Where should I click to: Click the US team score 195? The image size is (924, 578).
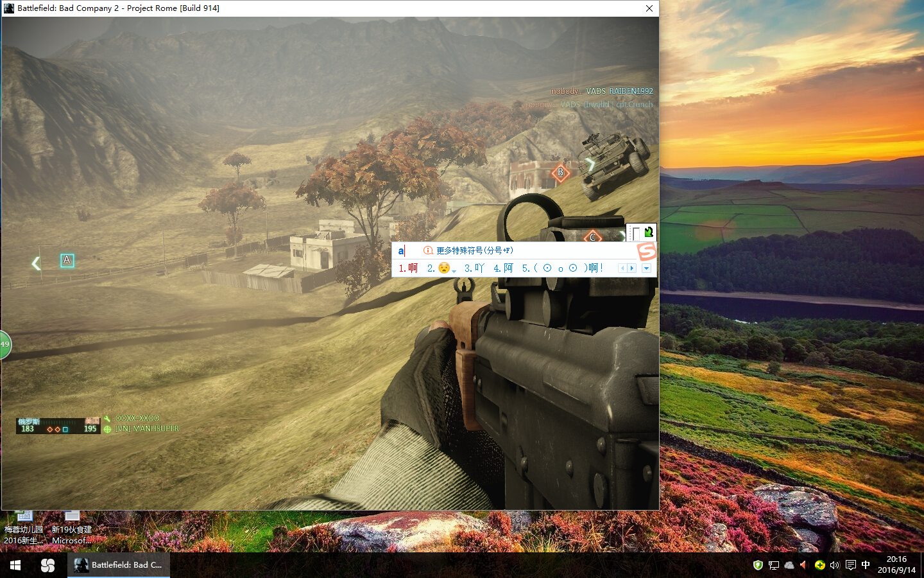point(90,429)
